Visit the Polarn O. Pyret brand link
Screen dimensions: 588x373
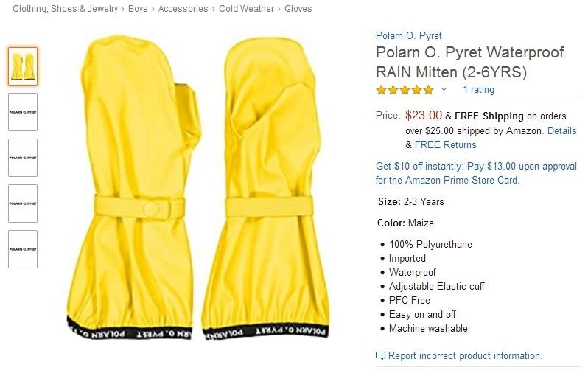coord(409,35)
